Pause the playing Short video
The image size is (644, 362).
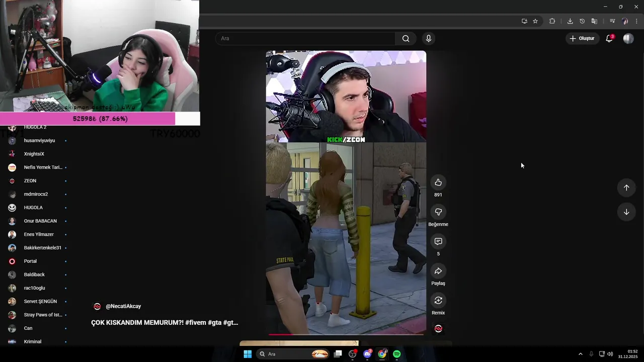coord(346,193)
